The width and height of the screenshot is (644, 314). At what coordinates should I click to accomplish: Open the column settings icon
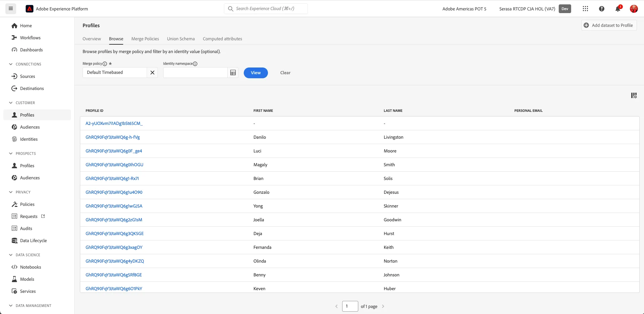coord(634,96)
